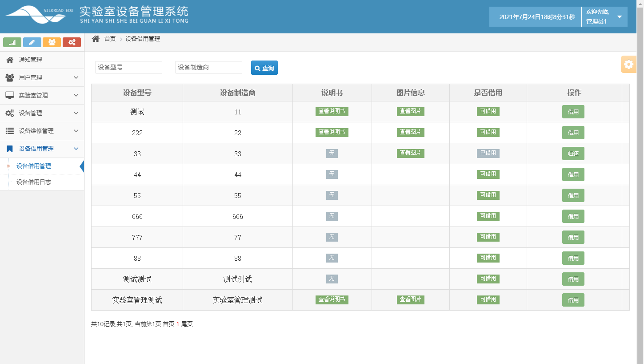Click the 查询 search button
Screen dimensions: 644x364
pyautogui.click(x=264, y=68)
